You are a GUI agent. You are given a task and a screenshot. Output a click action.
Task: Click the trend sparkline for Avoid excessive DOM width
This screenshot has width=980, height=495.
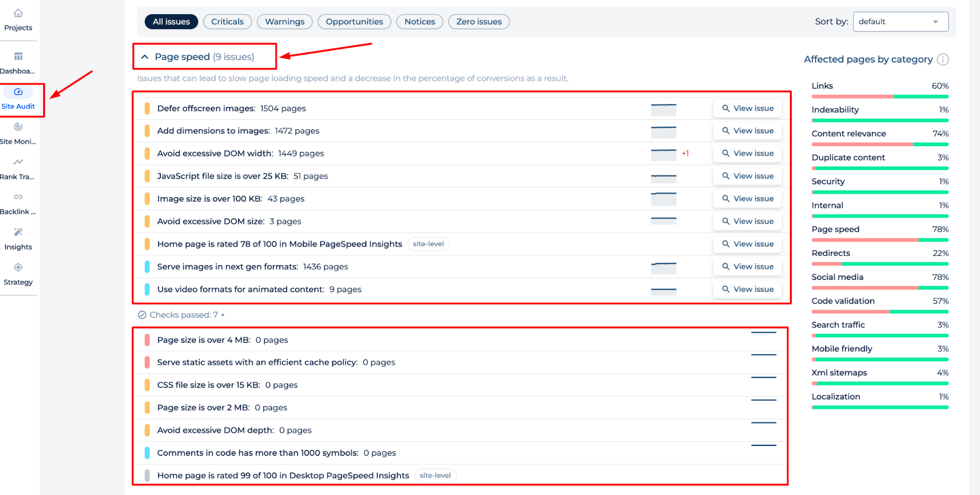(x=663, y=154)
